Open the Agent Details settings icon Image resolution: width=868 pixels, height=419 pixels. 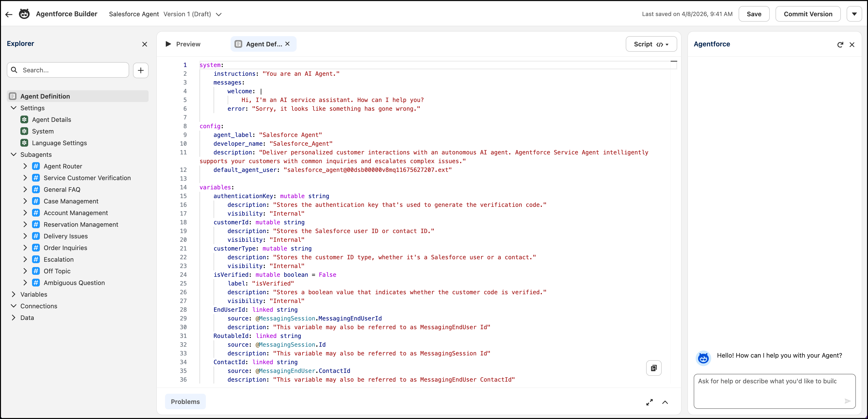[24, 119]
